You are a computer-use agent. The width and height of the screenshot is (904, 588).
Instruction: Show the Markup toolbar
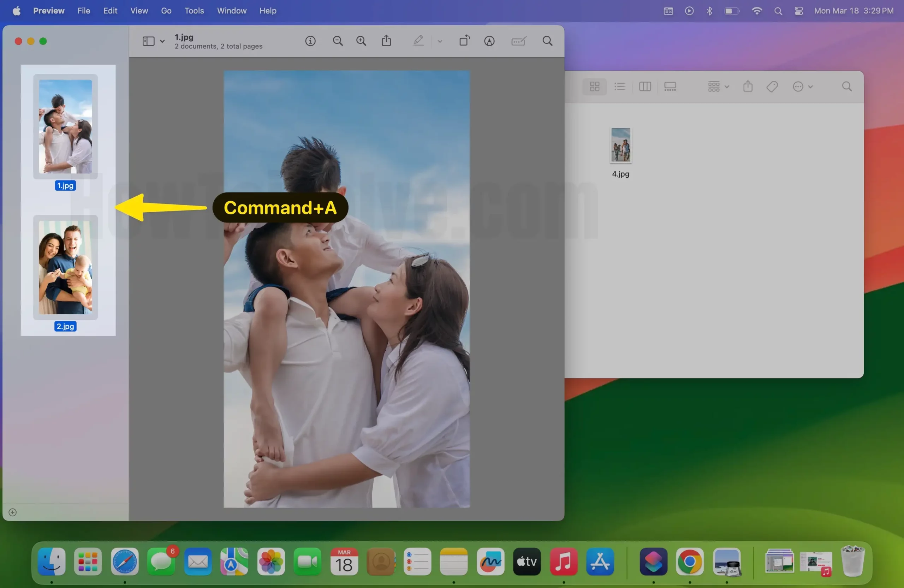pyautogui.click(x=489, y=41)
